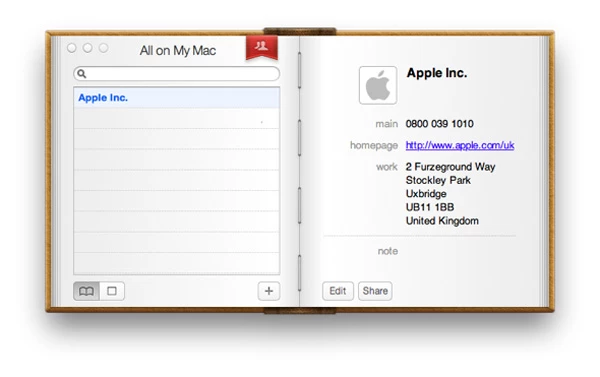This screenshot has height=377, width=600.
Task: Click the Apple logo contact picture
Action: 378,85
